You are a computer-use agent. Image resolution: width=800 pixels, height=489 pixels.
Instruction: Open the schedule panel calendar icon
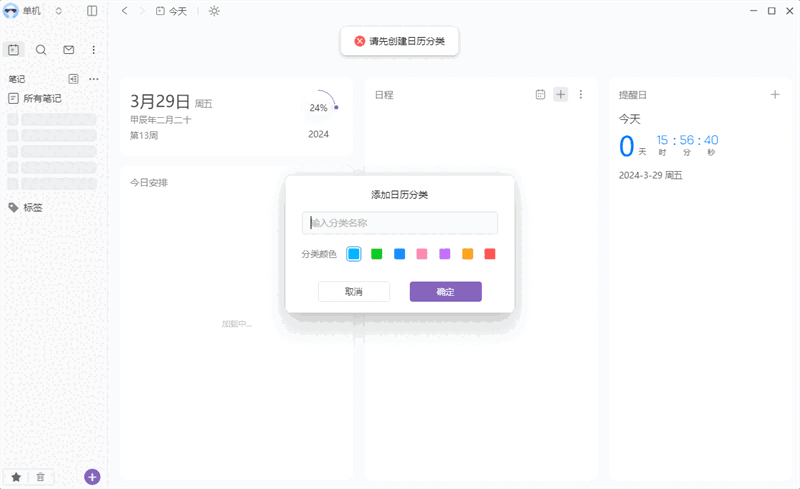click(x=540, y=94)
